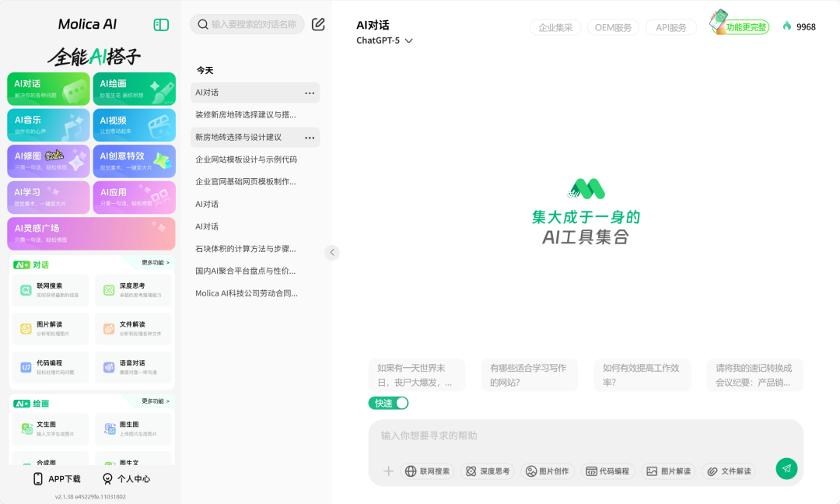The height and width of the screenshot is (504, 840).
Task: Open the AI视频 tile
Action: 134,125
